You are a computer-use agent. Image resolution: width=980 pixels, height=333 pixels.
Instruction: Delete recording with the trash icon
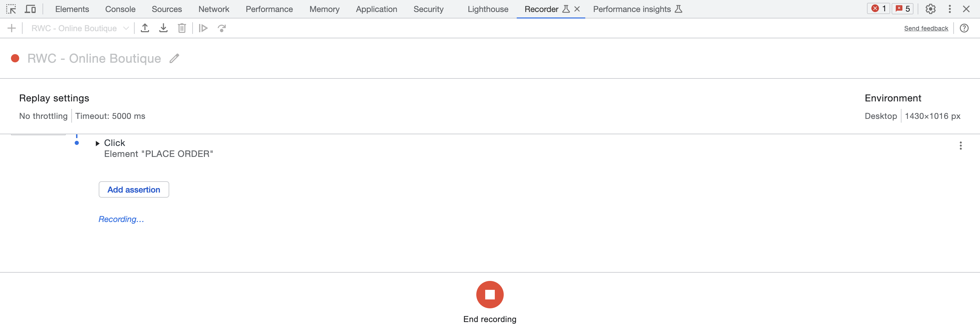(182, 28)
